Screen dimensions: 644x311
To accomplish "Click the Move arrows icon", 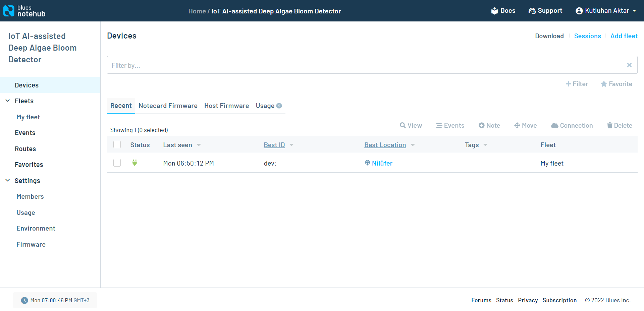I will 517,125.
